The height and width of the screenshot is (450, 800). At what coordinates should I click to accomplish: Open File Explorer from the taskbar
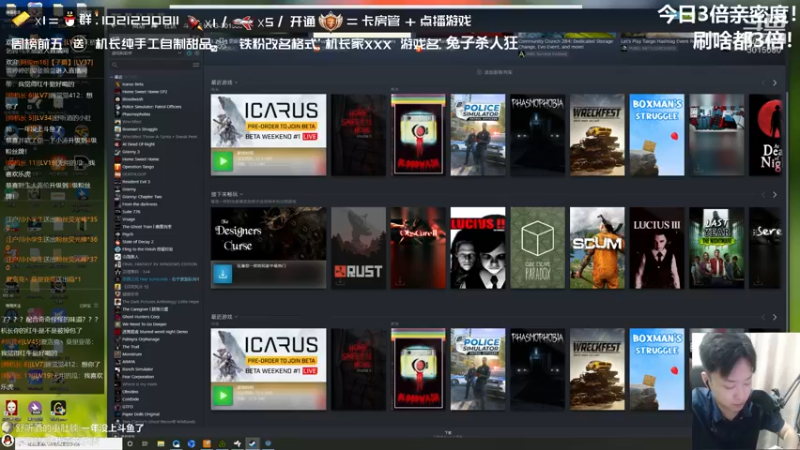click(x=161, y=444)
